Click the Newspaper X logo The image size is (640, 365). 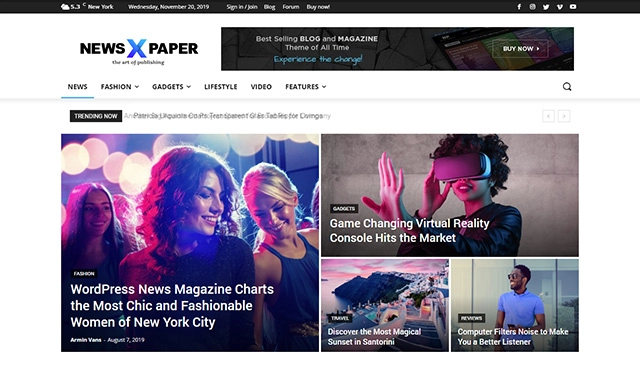139,51
